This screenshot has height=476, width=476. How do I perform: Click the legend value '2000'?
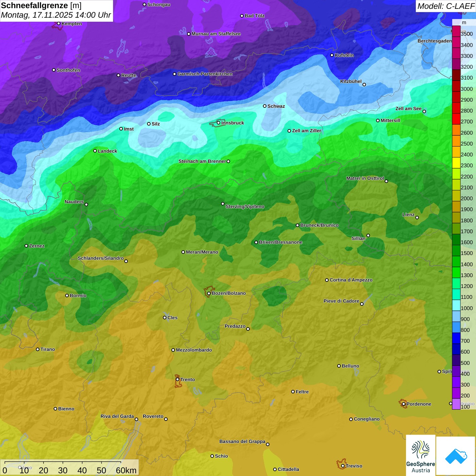[x=467, y=199]
